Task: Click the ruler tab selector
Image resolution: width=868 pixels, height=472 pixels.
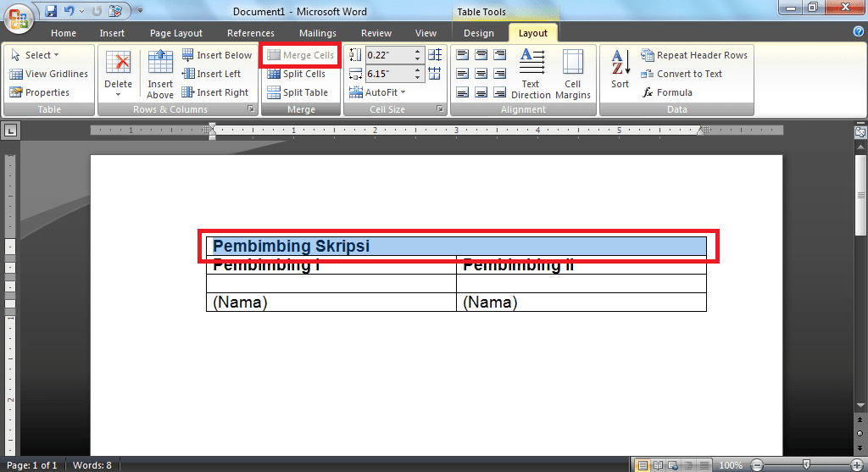Action: [x=10, y=130]
